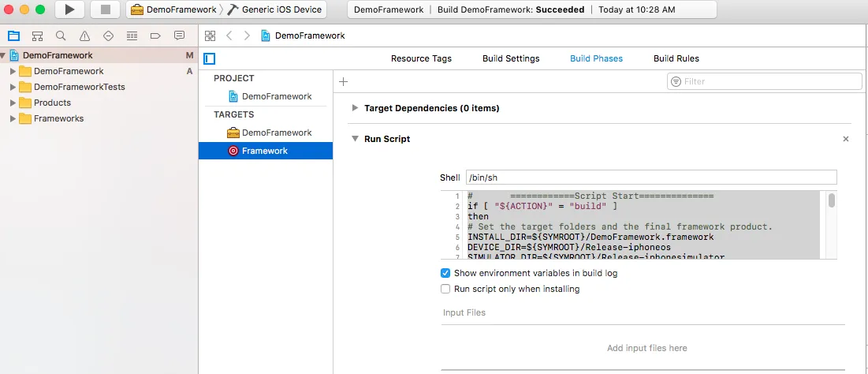This screenshot has width=868, height=374.
Task: Collapse the DemoFramework project root
Action: tap(3, 55)
